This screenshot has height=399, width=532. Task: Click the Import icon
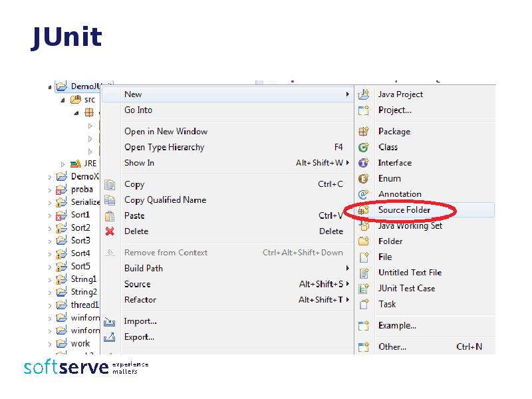click(x=109, y=322)
